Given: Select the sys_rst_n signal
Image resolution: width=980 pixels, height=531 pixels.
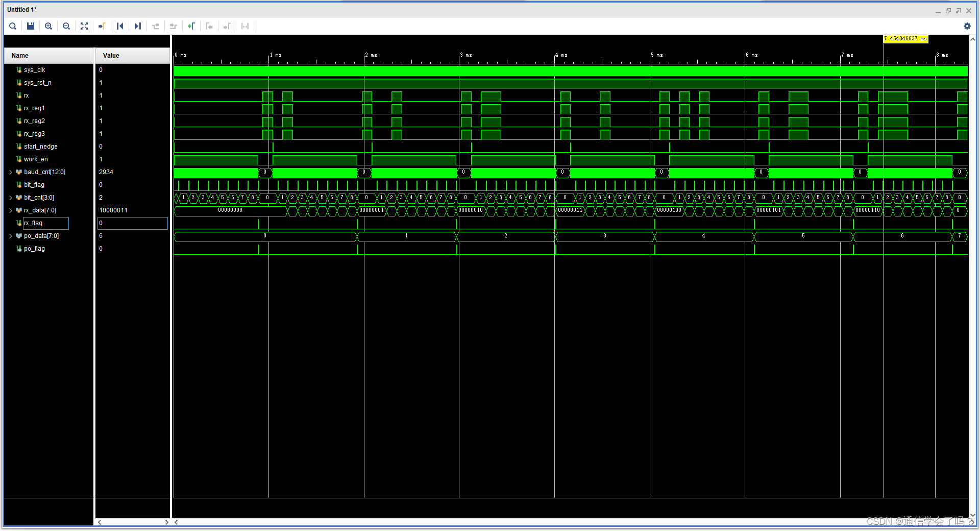Looking at the screenshot, I should (x=38, y=83).
